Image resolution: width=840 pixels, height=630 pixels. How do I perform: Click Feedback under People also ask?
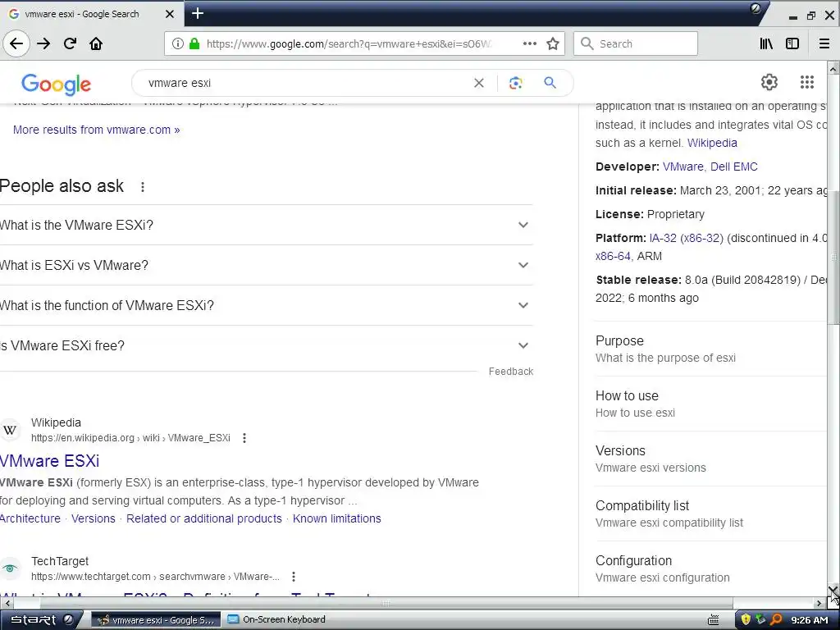pos(510,372)
